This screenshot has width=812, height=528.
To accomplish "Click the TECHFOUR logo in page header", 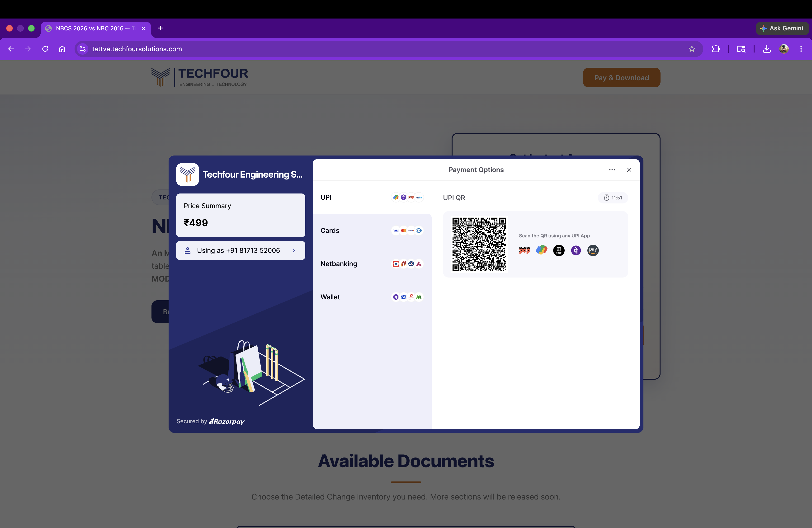I will pos(200,77).
